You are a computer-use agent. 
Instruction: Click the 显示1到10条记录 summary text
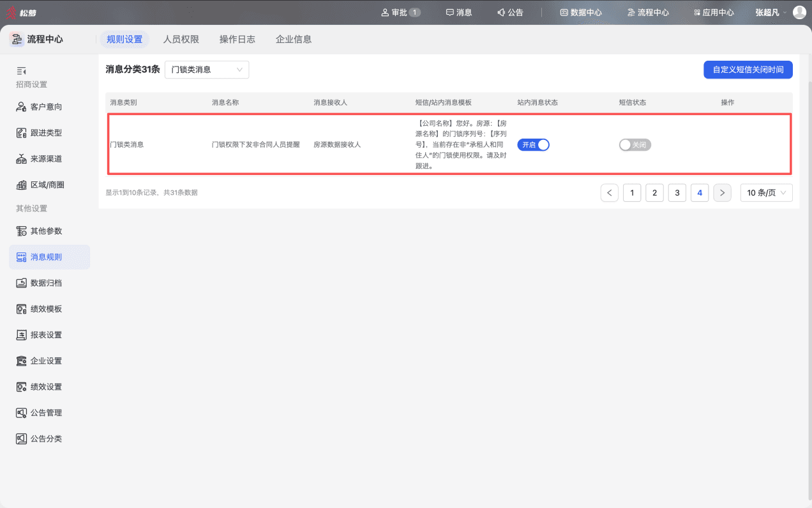coord(151,192)
